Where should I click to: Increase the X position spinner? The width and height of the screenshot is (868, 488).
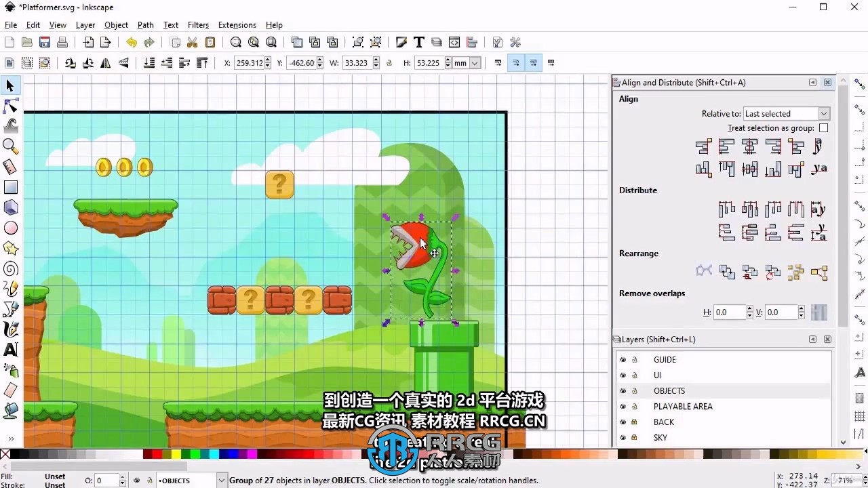tap(268, 60)
